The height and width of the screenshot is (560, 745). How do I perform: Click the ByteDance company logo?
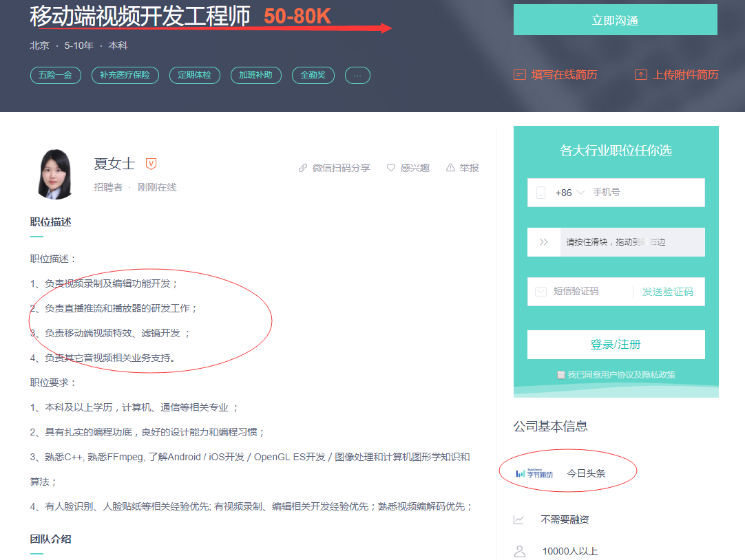click(534, 473)
